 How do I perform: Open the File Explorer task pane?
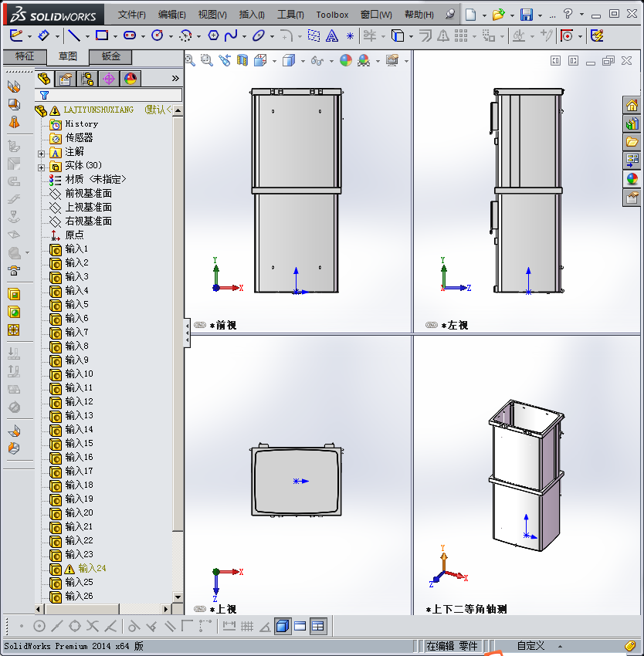[x=632, y=142]
